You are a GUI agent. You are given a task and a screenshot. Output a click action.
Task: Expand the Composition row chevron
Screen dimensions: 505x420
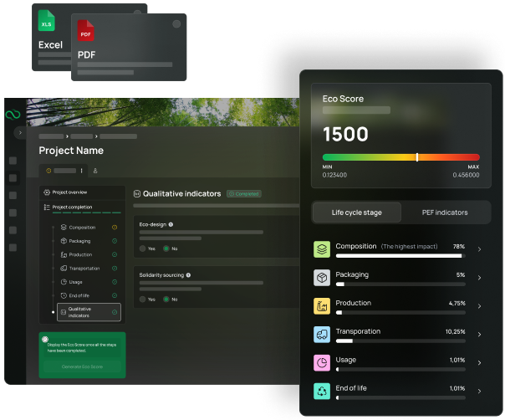[x=479, y=249]
